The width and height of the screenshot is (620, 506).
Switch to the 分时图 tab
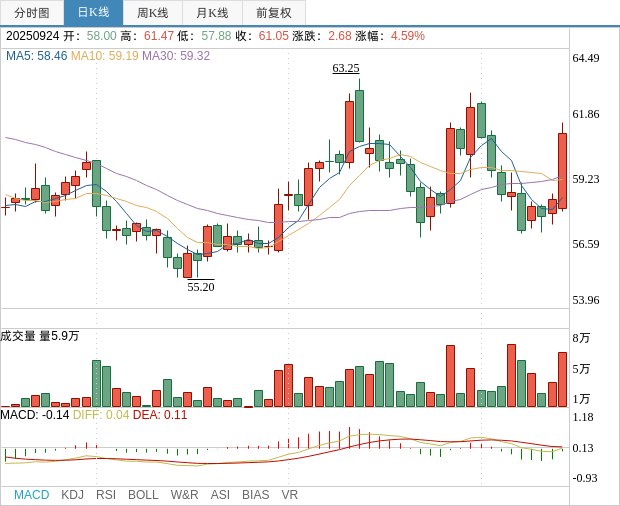(32, 13)
